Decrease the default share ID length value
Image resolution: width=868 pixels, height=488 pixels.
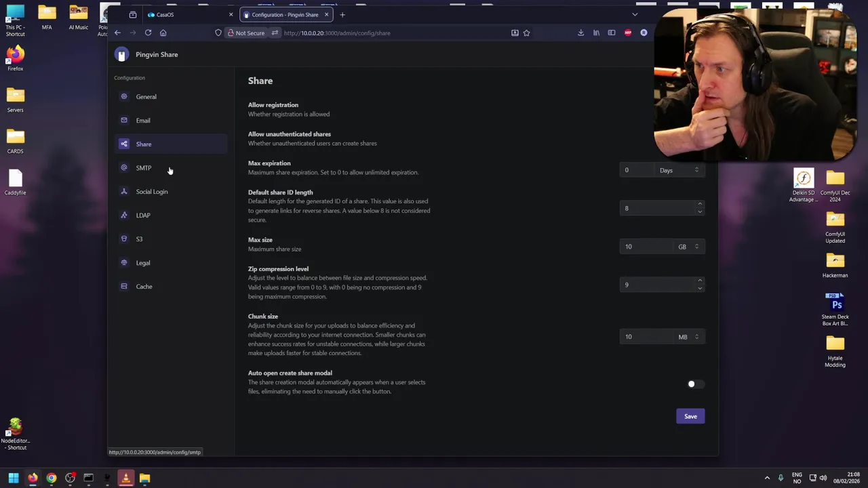coord(700,211)
